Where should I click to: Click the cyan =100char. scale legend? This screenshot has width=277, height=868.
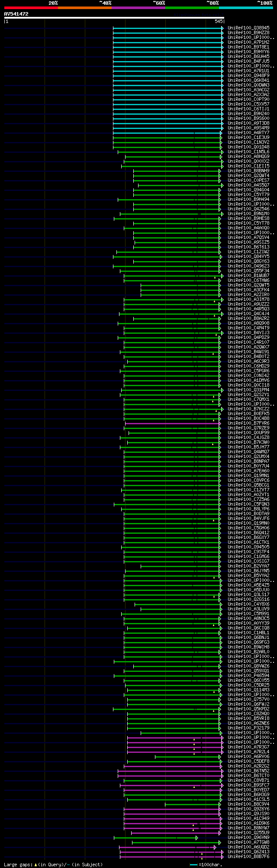tap(206, 865)
